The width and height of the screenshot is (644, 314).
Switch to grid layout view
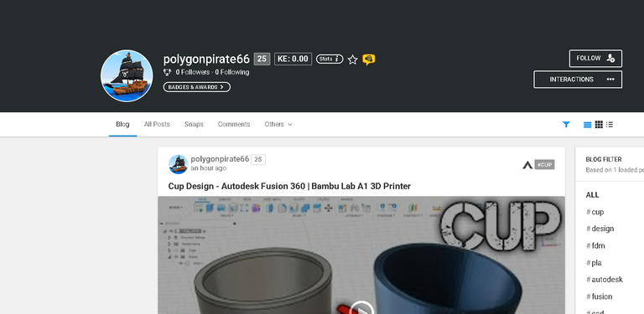(x=599, y=124)
